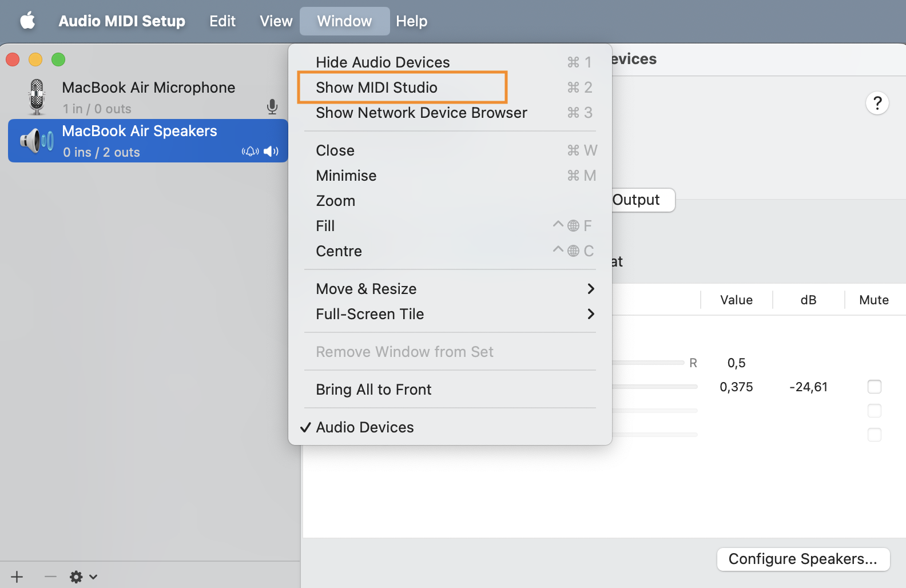The width and height of the screenshot is (906, 588).
Task: Click the Configure Speakers... button
Action: tap(803, 559)
